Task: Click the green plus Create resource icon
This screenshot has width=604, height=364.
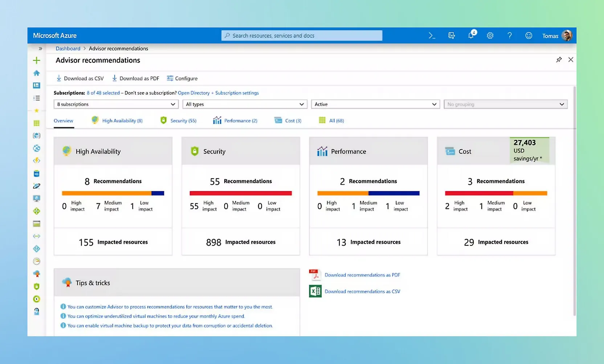Action: click(36, 60)
